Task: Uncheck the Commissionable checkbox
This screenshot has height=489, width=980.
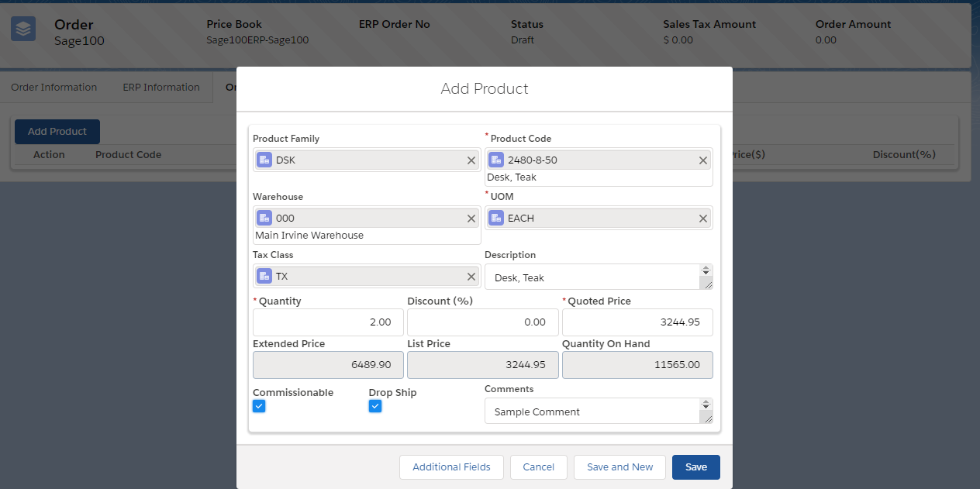Action: (259, 406)
